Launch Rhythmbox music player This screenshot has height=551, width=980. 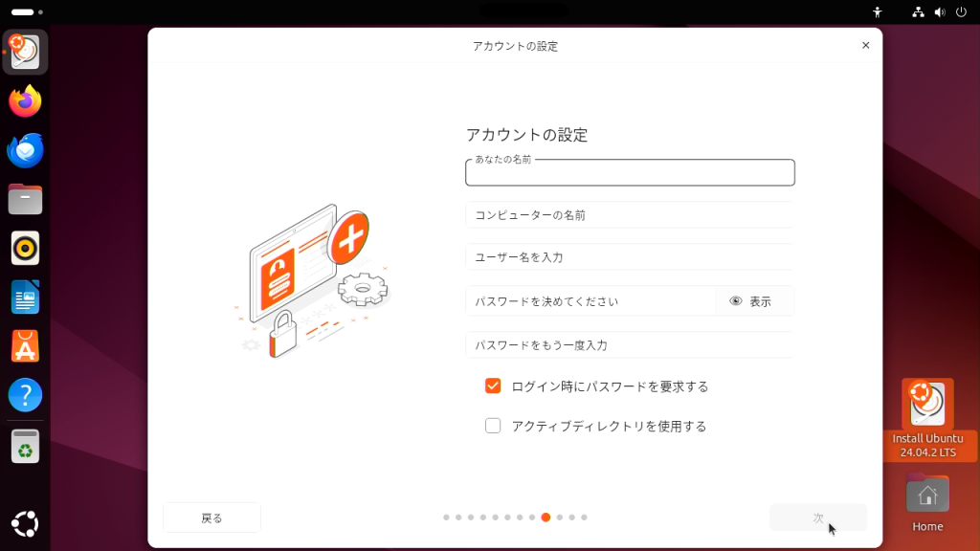coord(25,249)
